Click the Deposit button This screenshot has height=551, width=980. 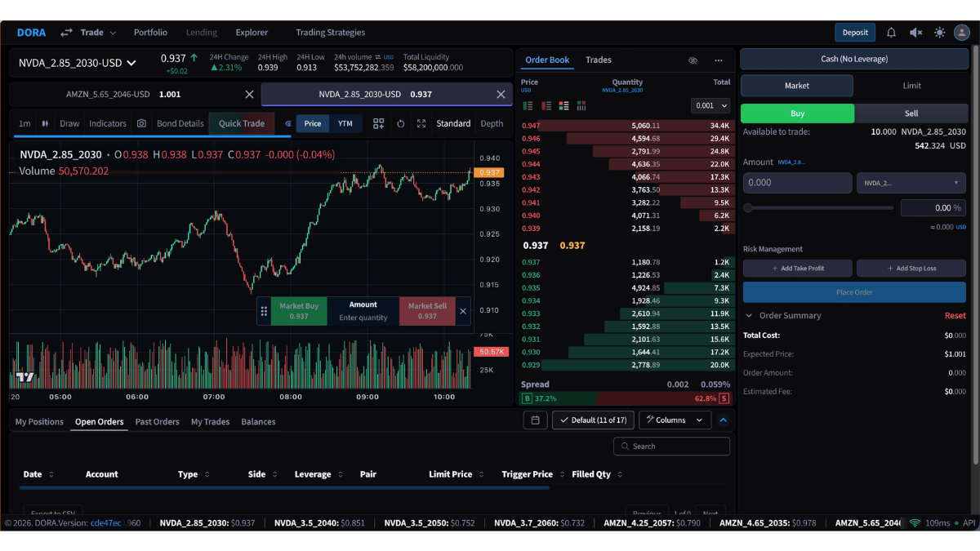[855, 33]
